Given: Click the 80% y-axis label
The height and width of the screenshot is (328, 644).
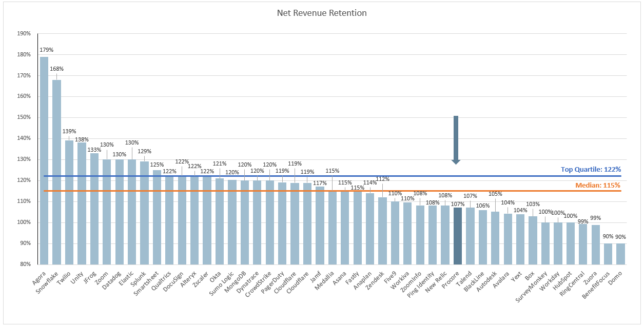Looking at the screenshot, I should (26, 264).
